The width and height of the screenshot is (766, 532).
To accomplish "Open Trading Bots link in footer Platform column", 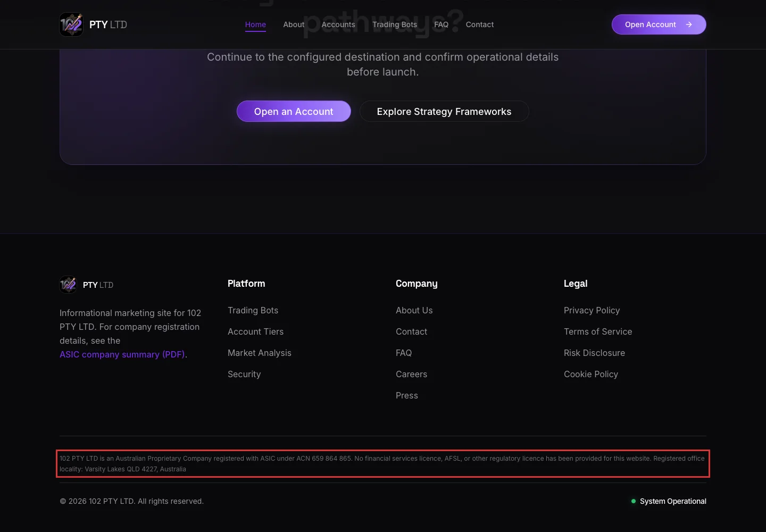I will pyautogui.click(x=253, y=310).
